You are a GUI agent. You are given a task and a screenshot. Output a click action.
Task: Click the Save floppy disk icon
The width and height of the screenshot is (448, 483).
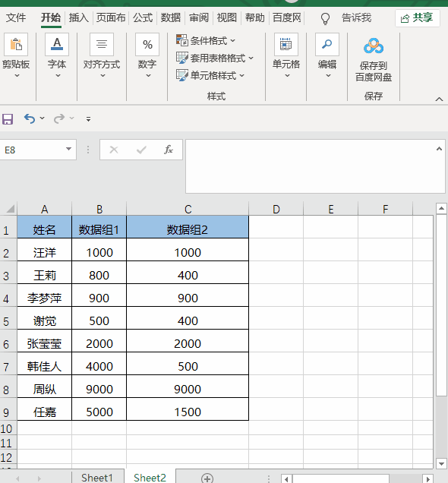pyautogui.click(x=8, y=119)
